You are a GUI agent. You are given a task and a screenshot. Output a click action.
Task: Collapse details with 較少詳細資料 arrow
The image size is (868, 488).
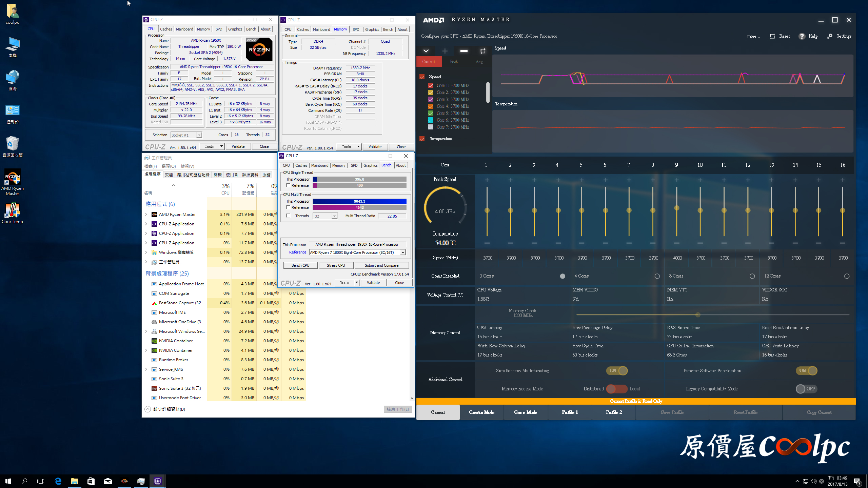tap(147, 409)
